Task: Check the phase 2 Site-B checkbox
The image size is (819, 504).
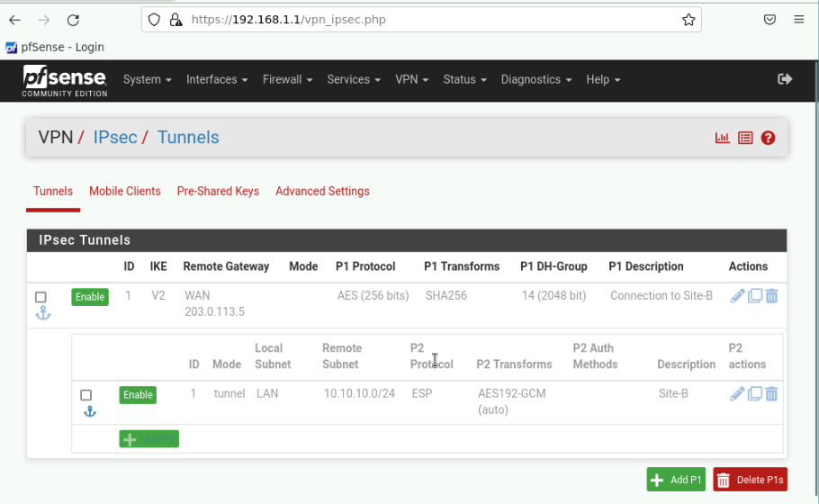Action: tap(86, 395)
